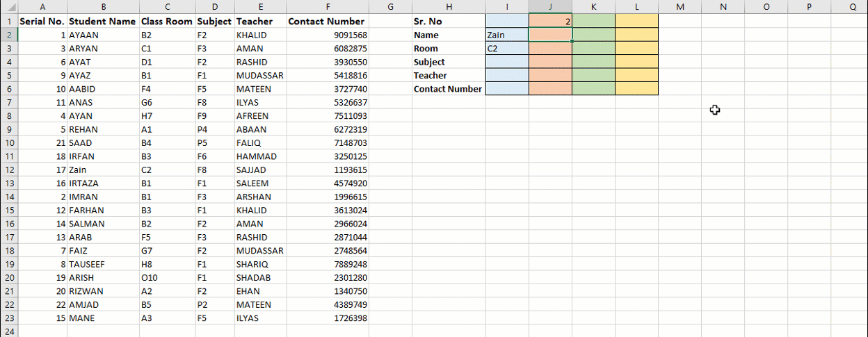Select orange Name cell J2
The width and height of the screenshot is (868, 337).
(550, 35)
